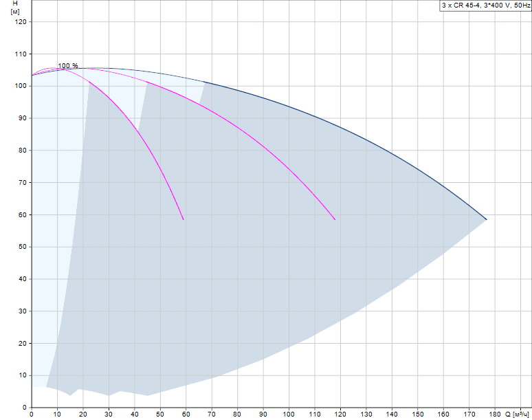
Task: Click the 90 value on head axis
Action: [23, 118]
